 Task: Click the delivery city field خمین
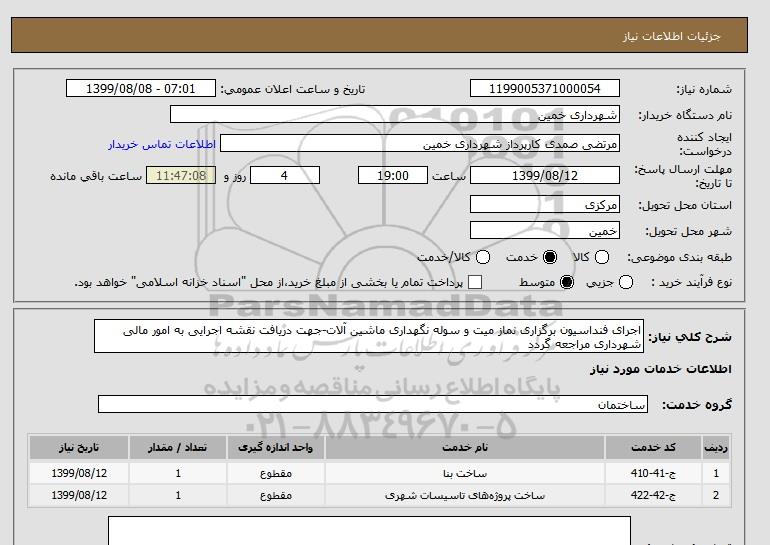click(545, 230)
